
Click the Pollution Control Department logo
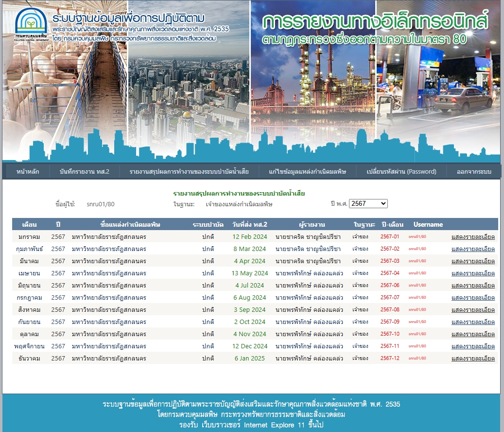[31, 24]
